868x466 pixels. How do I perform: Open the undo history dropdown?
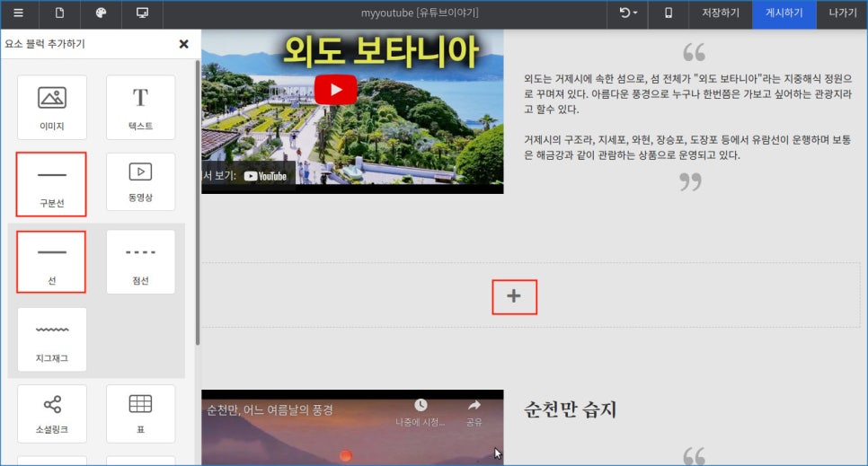tap(628, 13)
